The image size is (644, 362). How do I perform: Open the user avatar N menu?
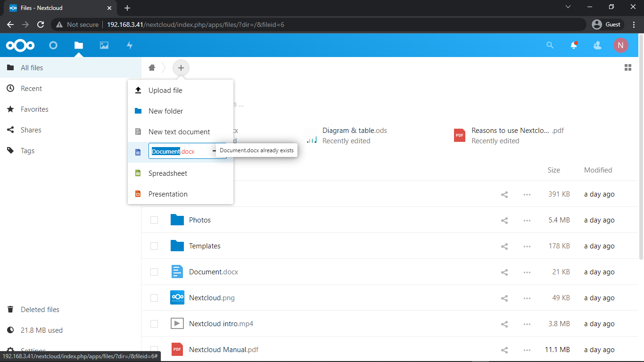(x=621, y=45)
